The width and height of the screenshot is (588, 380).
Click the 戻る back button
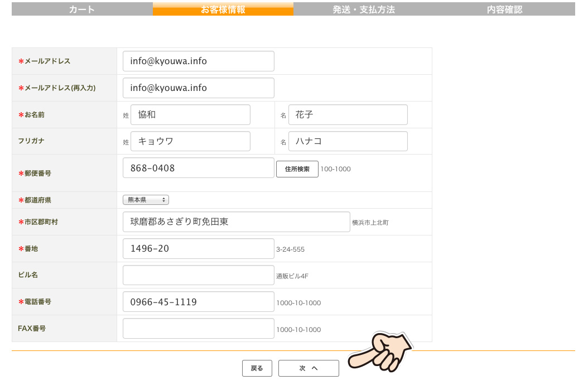pos(257,368)
